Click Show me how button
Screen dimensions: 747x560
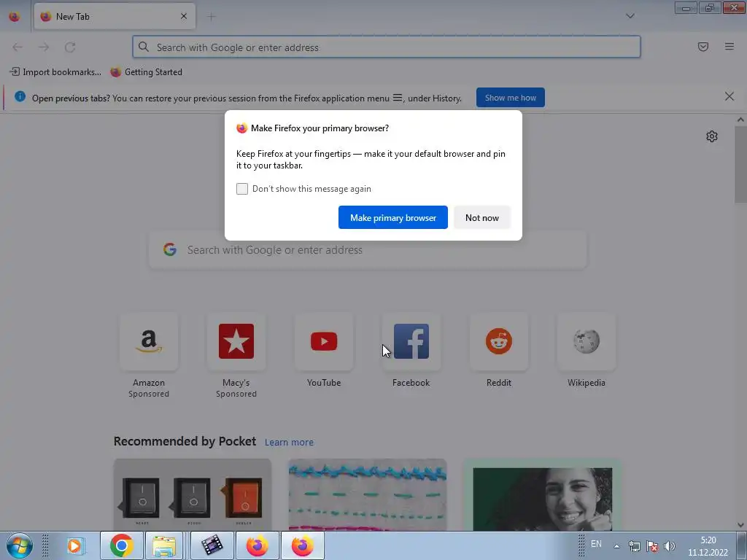(510, 98)
